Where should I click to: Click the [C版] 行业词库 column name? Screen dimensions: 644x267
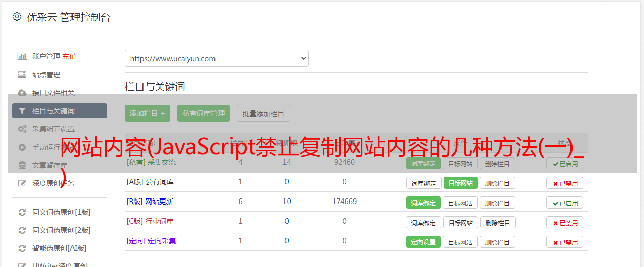pos(150,221)
